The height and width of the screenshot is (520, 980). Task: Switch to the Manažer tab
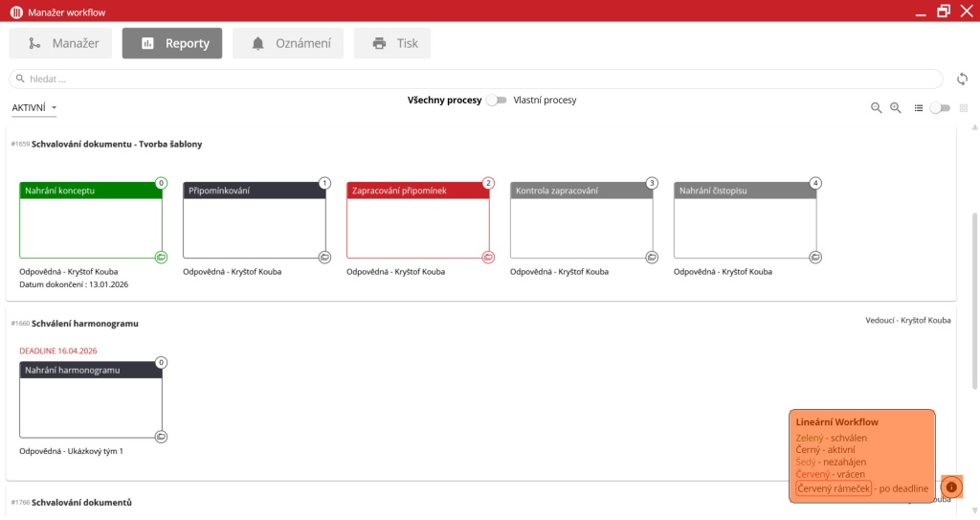61,43
